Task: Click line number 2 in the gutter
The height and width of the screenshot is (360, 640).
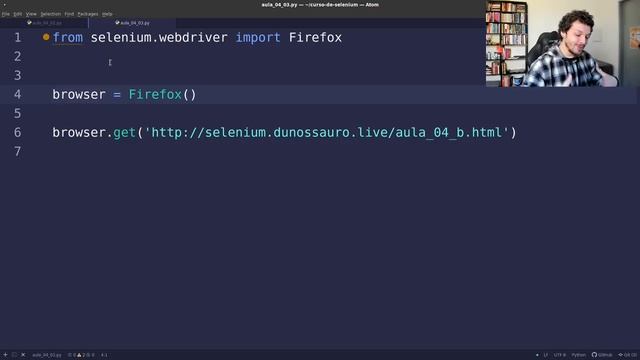Action: (17, 56)
